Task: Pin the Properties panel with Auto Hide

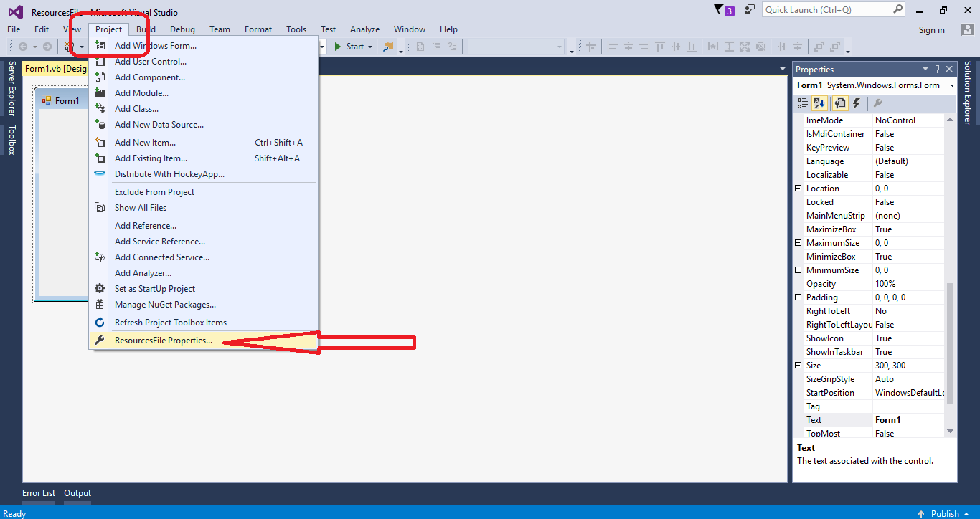Action: pos(937,69)
